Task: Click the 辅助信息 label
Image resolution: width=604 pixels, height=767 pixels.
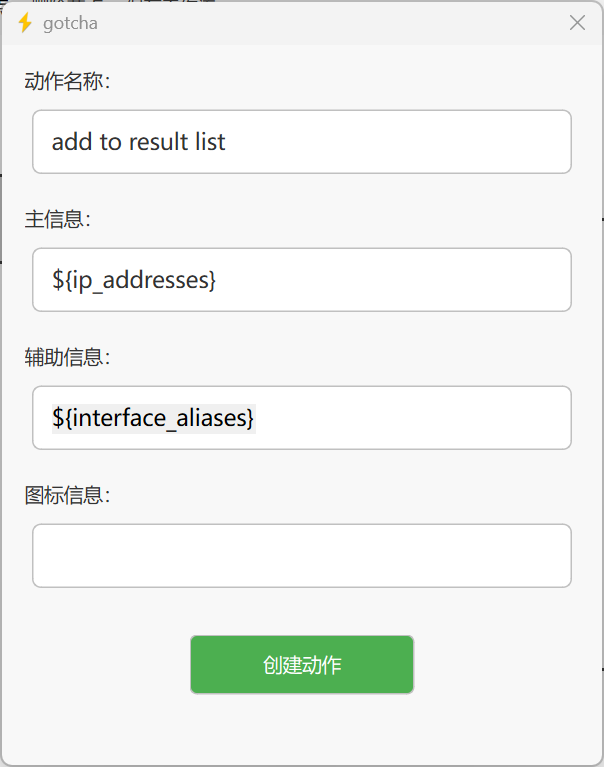Action: click(x=67, y=357)
